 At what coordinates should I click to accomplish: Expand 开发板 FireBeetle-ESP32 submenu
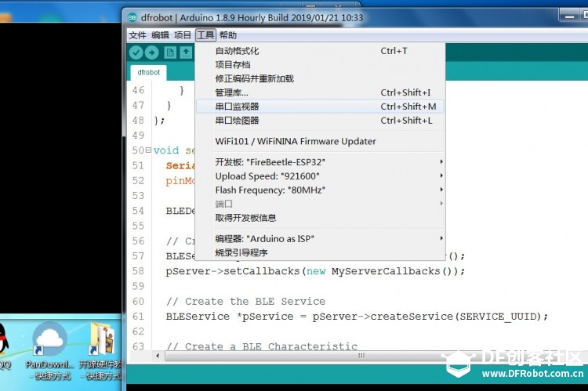pos(320,162)
